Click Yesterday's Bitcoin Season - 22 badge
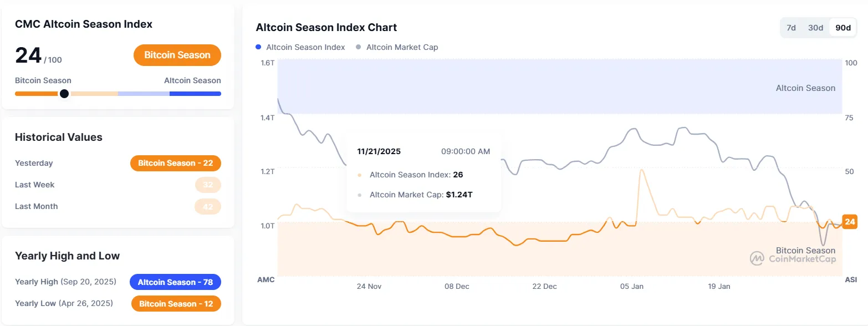The image size is (868, 326). tap(176, 163)
